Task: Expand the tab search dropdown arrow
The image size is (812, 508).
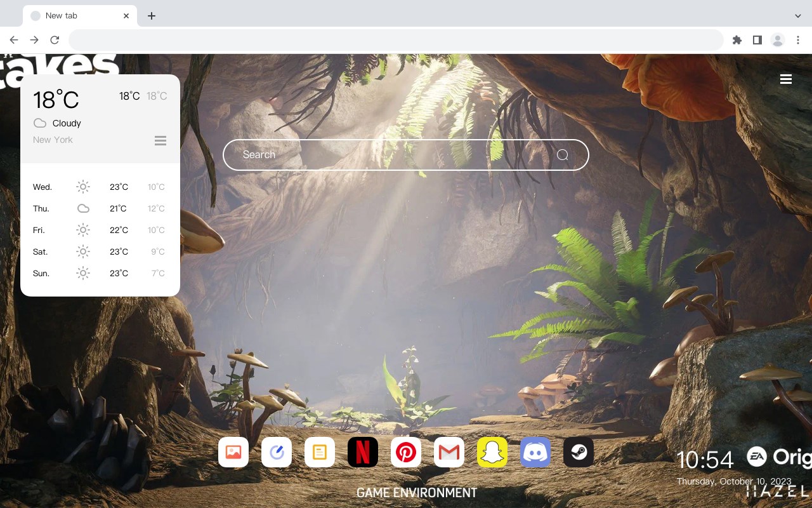Action: point(798,16)
